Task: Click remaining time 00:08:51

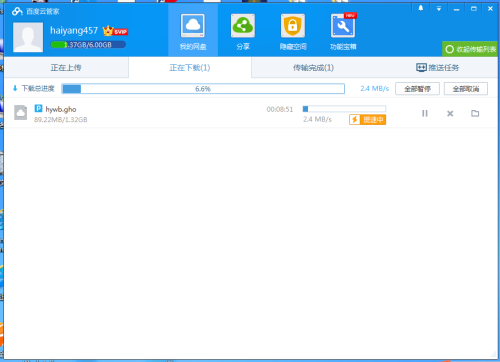Action: coord(280,109)
